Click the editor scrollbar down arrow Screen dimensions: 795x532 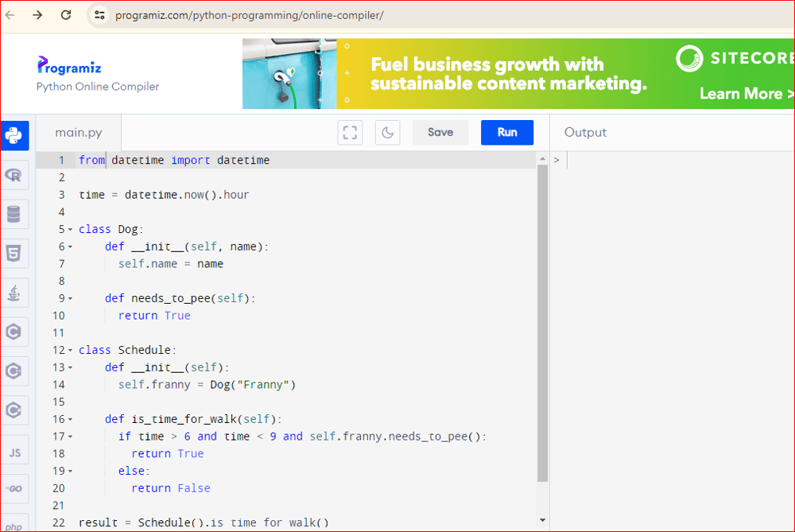[x=542, y=520]
